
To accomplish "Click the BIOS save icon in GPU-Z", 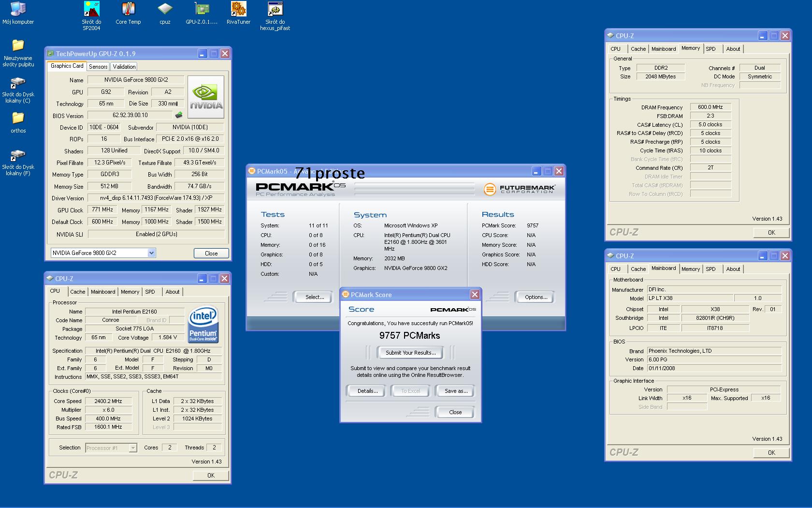I will [x=179, y=115].
